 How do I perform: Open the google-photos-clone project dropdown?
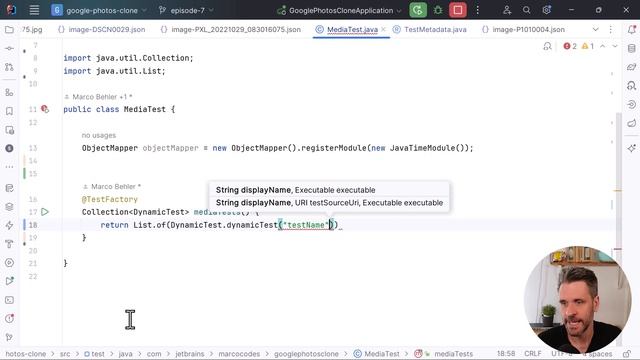pos(98,10)
